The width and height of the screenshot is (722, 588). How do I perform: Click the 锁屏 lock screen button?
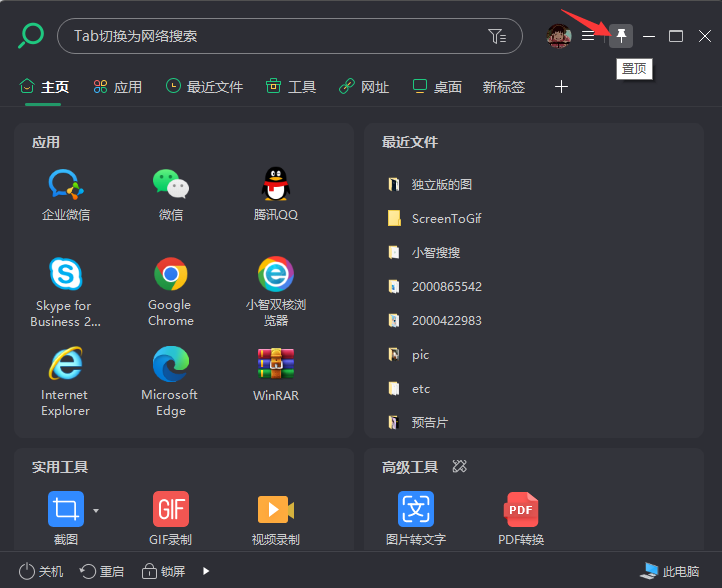click(163, 571)
